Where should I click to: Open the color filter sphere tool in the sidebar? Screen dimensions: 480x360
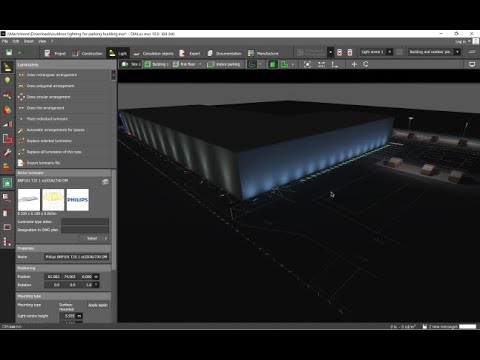(x=7, y=110)
